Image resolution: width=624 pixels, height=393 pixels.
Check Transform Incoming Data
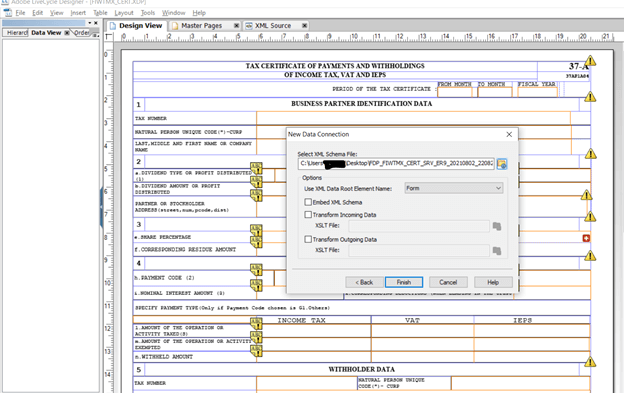(308, 214)
